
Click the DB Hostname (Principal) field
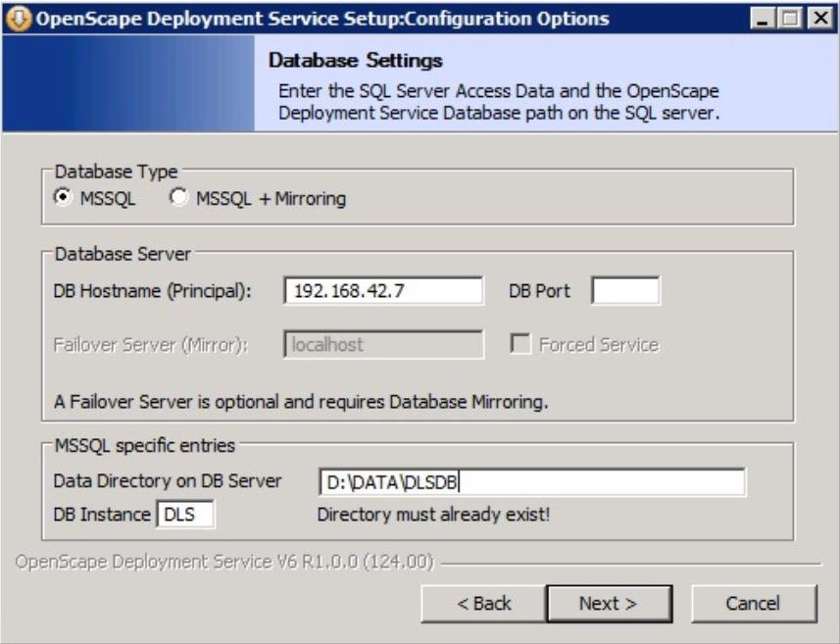[383, 290]
